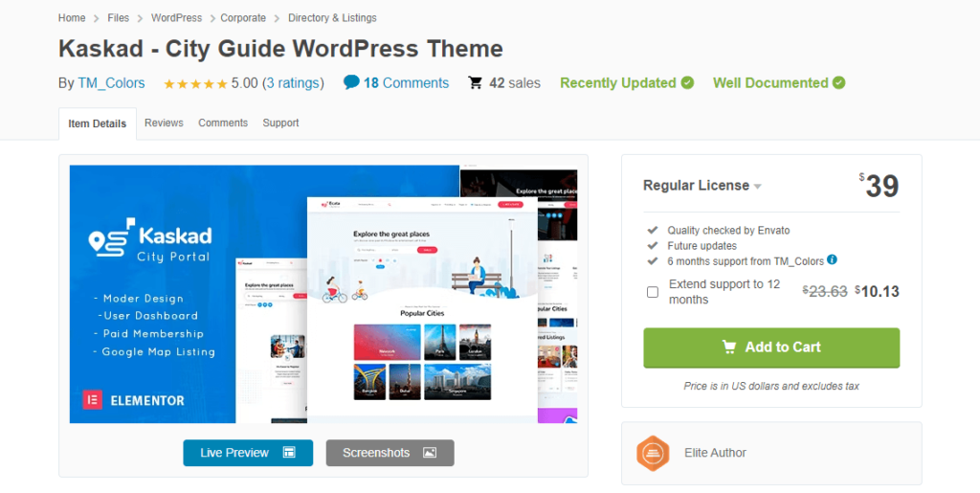Click the shopping cart sales icon
Image resolution: width=980 pixels, height=493 pixels.
point(476,83)
